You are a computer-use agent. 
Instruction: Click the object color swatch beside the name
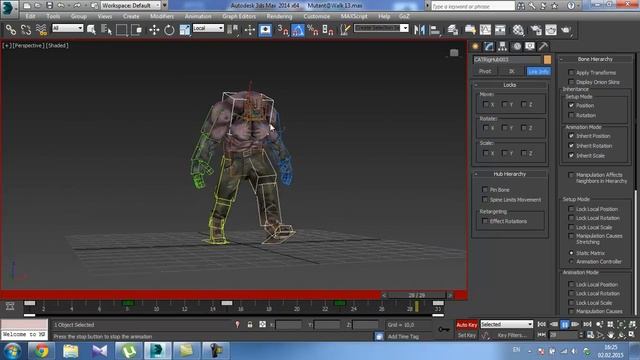[x=547, y=60]
